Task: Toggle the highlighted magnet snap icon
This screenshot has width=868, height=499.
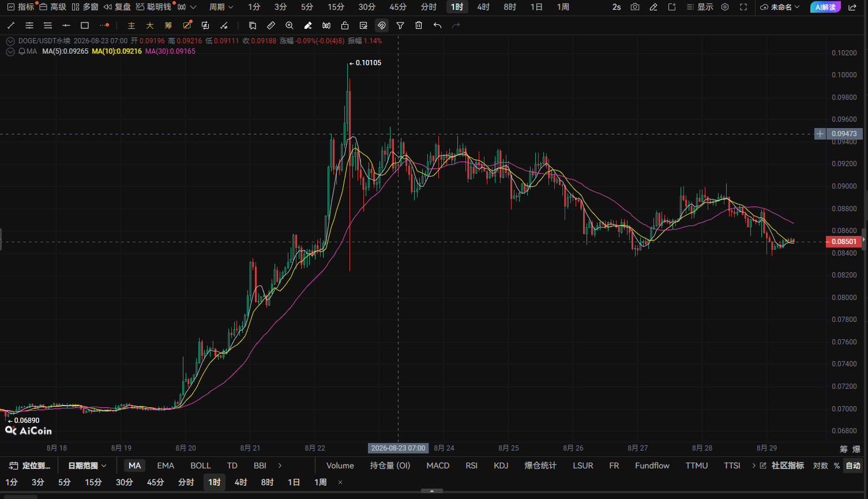Action: 381,25
